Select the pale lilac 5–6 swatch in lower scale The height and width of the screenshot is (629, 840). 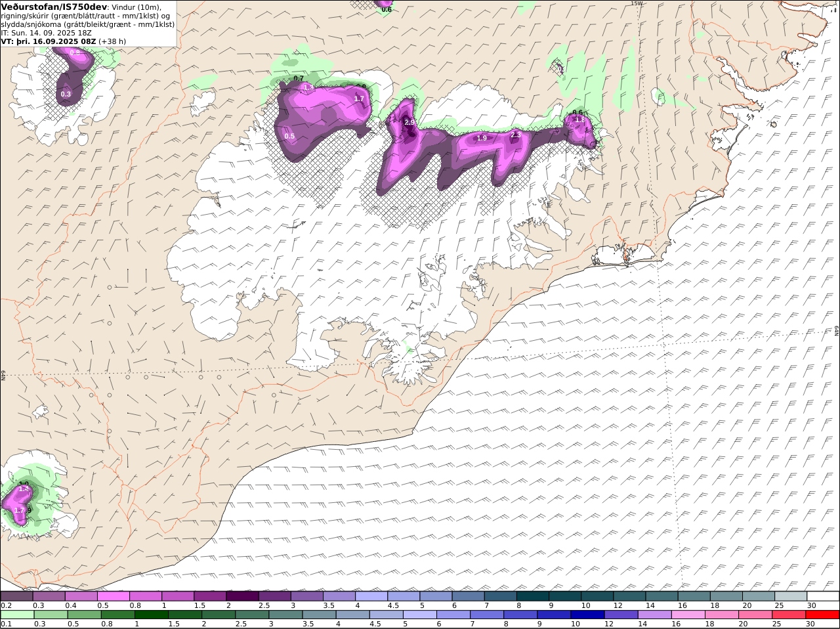[420, 615]
